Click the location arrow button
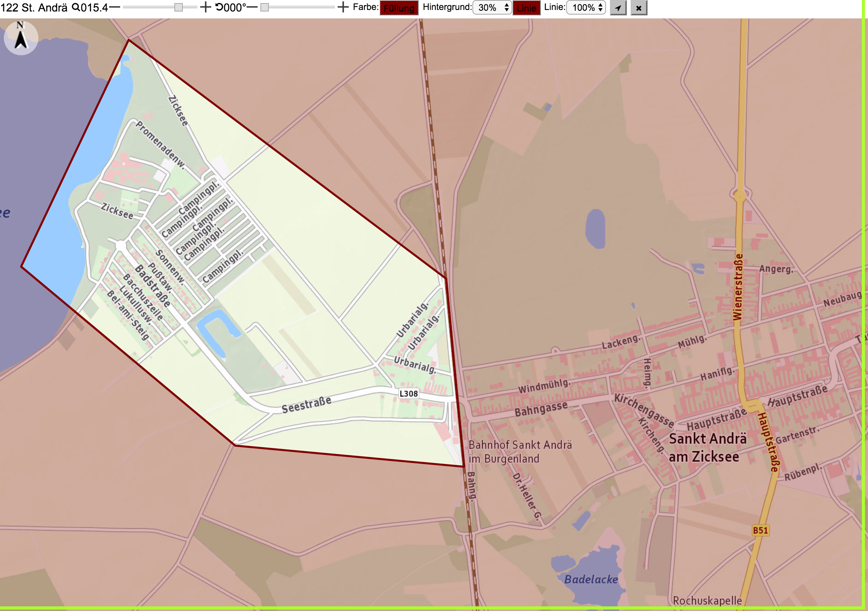Viewport: 868px width, 611px height. [618, 8]
